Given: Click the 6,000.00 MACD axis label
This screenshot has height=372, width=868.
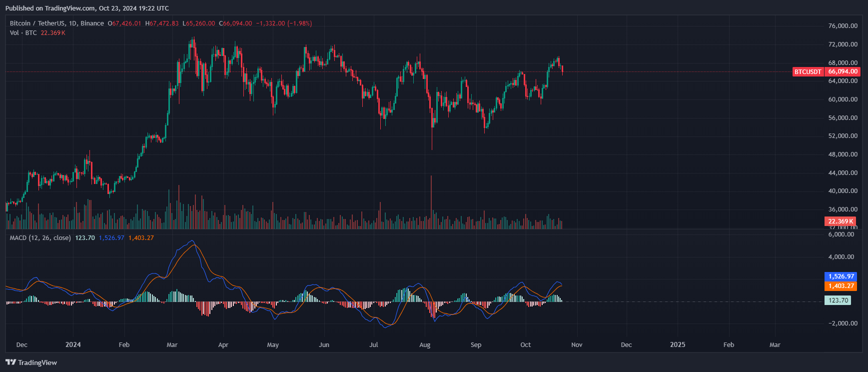Looking at the screenshot, I should [841, 234].
